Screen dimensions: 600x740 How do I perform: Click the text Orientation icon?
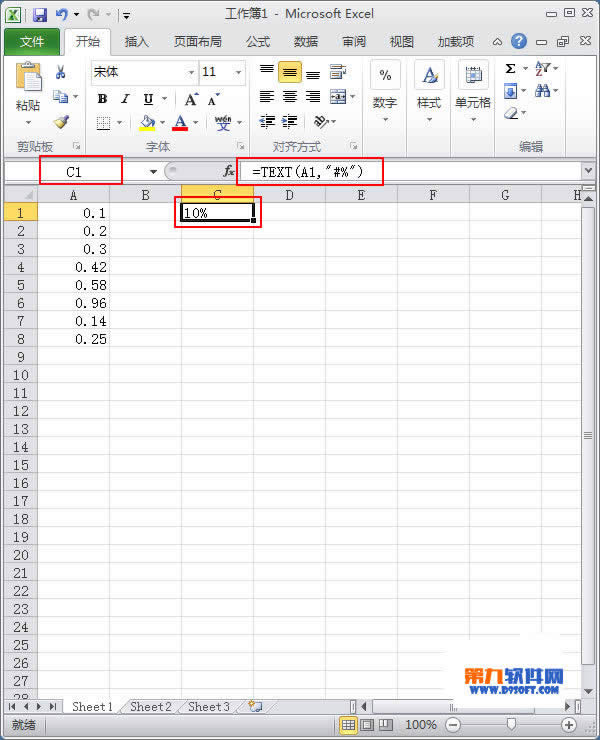(x=321, y=122)
